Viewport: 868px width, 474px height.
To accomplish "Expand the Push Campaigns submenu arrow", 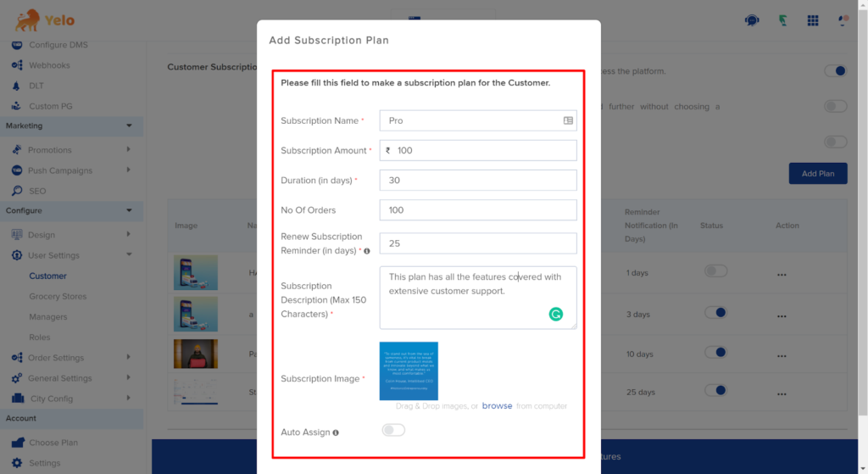I will tap(129, 170).
